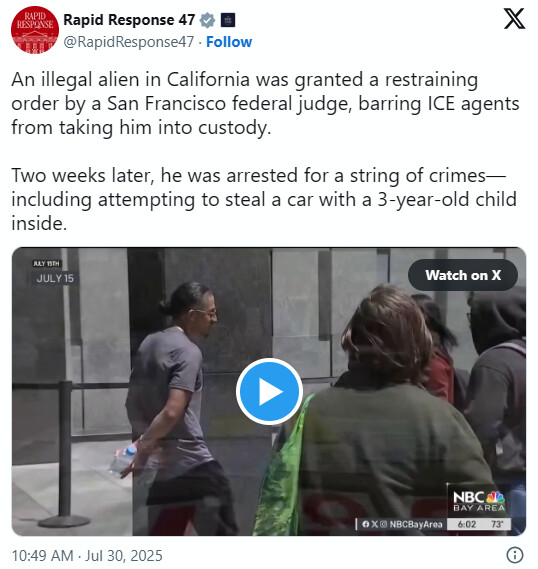Screen dimensions: 538x569
Task: Open the tweet info circle icon
Action: pyautogui.click(x=514, y=555)
